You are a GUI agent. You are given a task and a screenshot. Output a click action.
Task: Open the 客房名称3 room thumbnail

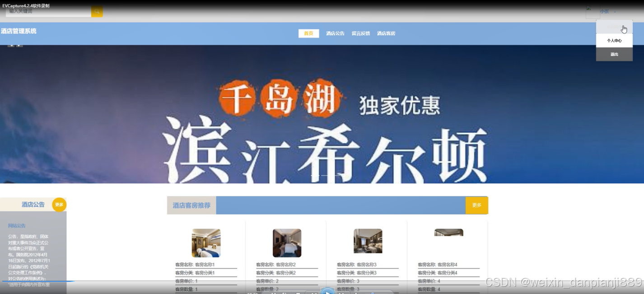tap(368, 241)
